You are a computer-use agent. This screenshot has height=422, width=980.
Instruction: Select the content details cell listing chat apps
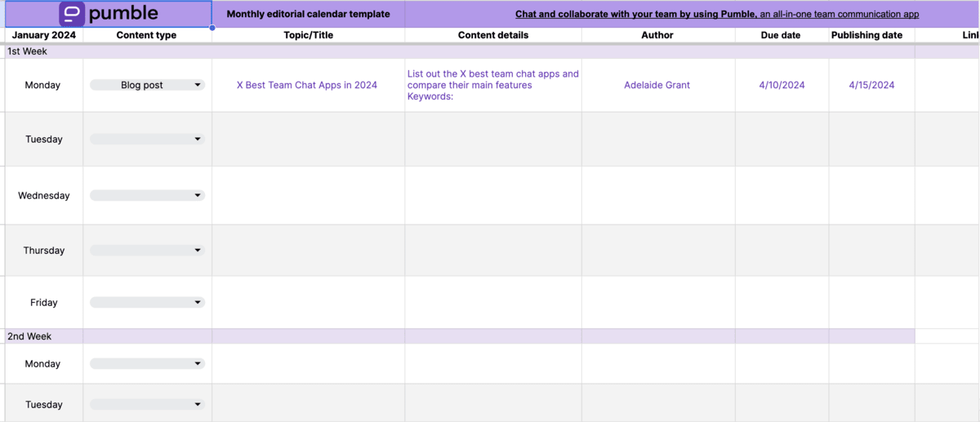[493, 85]
